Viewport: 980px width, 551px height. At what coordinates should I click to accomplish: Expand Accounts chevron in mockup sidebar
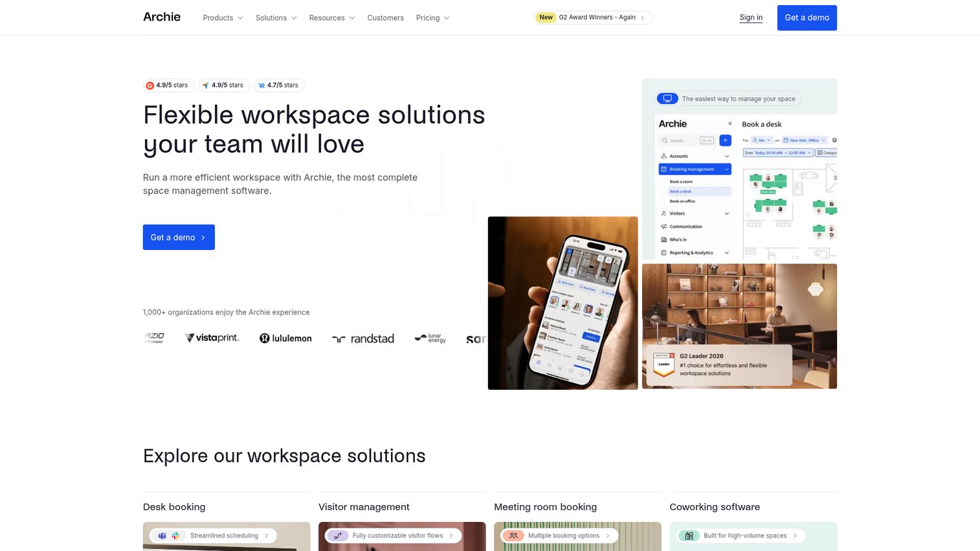pyautogui.click(x=726, y=156)
